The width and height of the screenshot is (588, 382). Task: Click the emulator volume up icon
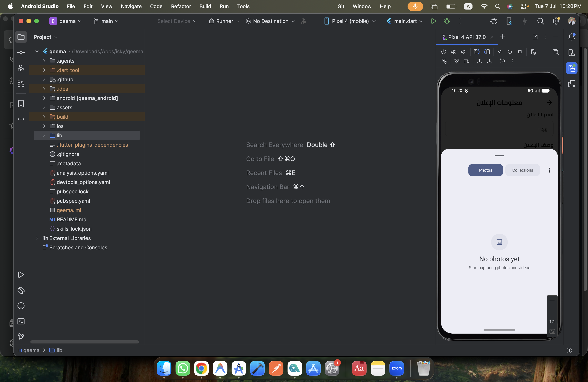point(453,52)
